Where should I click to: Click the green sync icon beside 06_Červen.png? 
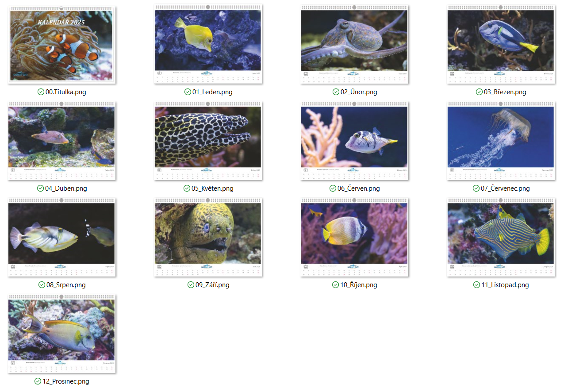333,188
